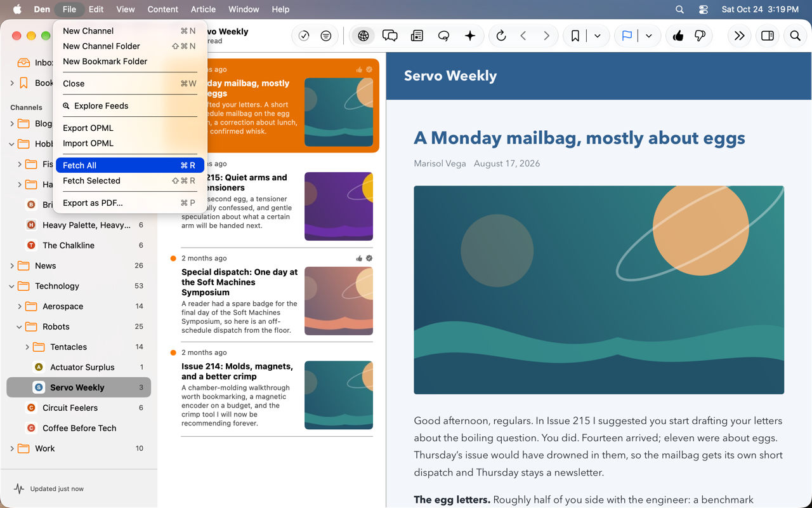The image size is (812, 508).
Task: Open the comments speech bubbles icon
Action: tap(390, 36)
